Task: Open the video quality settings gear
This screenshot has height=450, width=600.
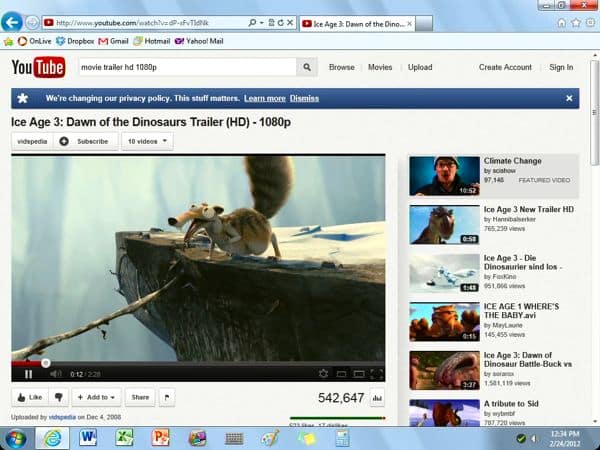Action: point(323,373)
